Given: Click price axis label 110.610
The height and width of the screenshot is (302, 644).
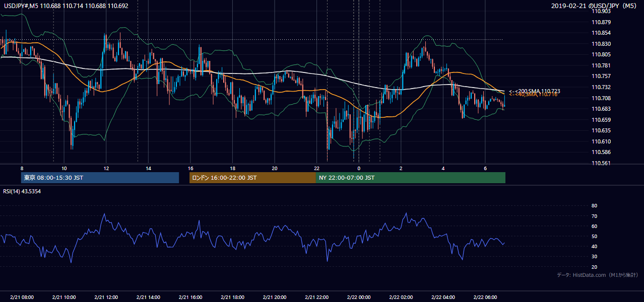Looking at the screenshot, I should [x=601, y=141].
